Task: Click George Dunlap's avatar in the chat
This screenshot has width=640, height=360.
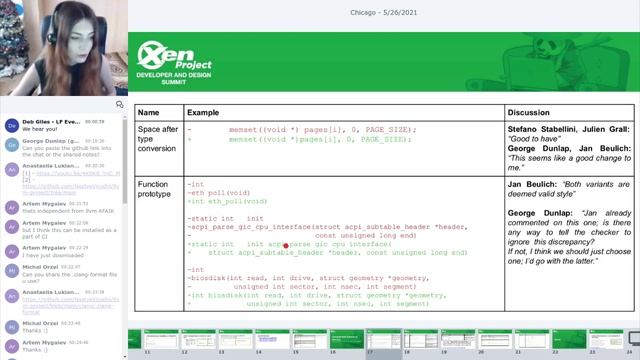Action: (x=12, y=144)
